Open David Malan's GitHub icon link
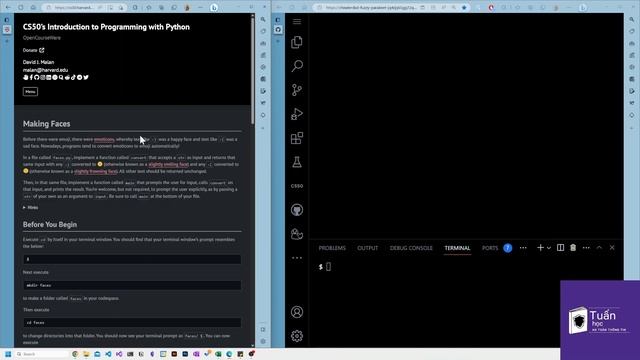Viewport: 640px width, 360px height. point(36,77)
